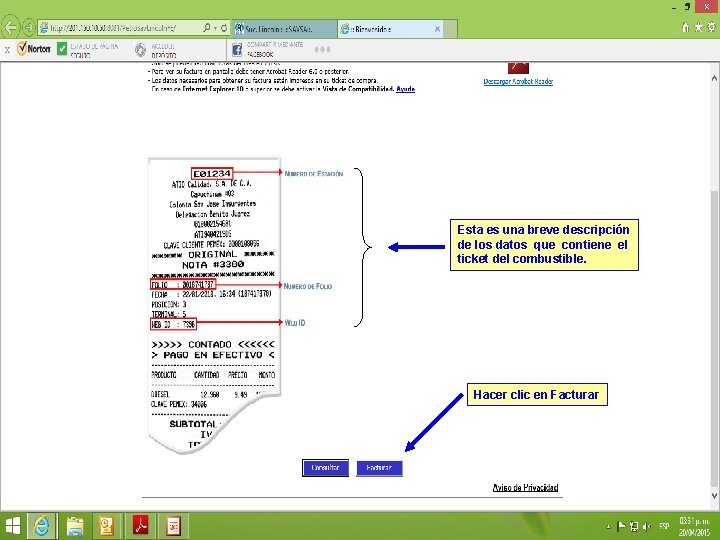Screen dimensions: 720x540
Task: Click the page scroll down arrow
Action: click(x=714, y=496)
